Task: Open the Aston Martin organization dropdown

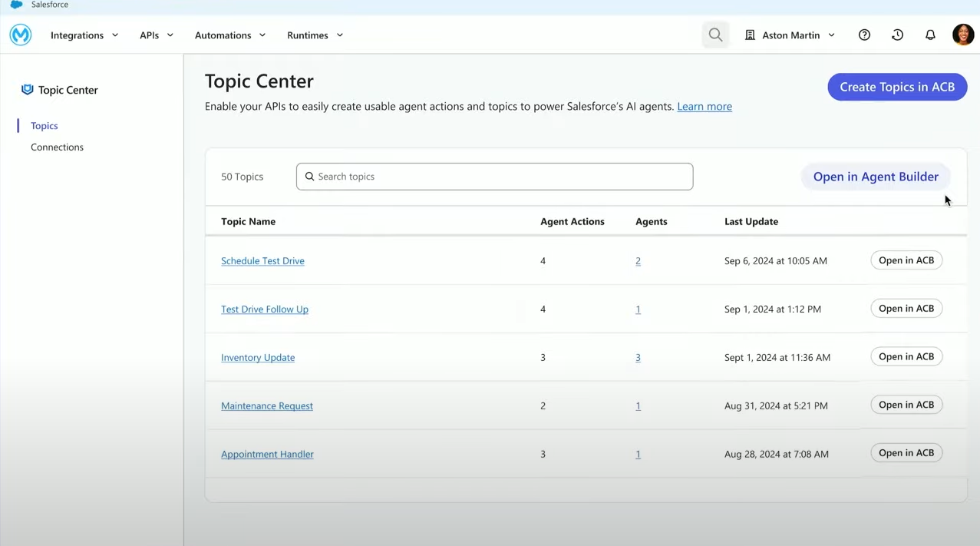Action: 790,35
